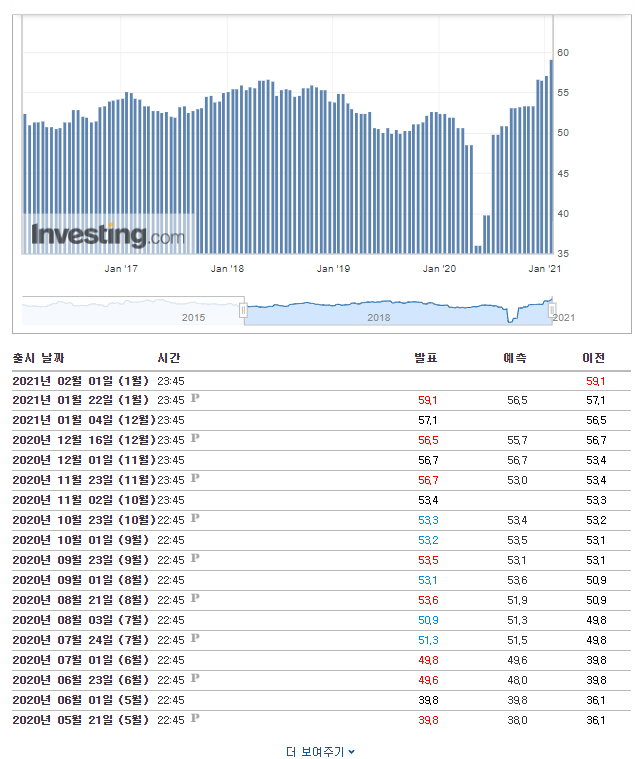638x759 pixels.
Task: Click the preliminary P icon for 2020년 10월 23일
Action: [195, 518]
